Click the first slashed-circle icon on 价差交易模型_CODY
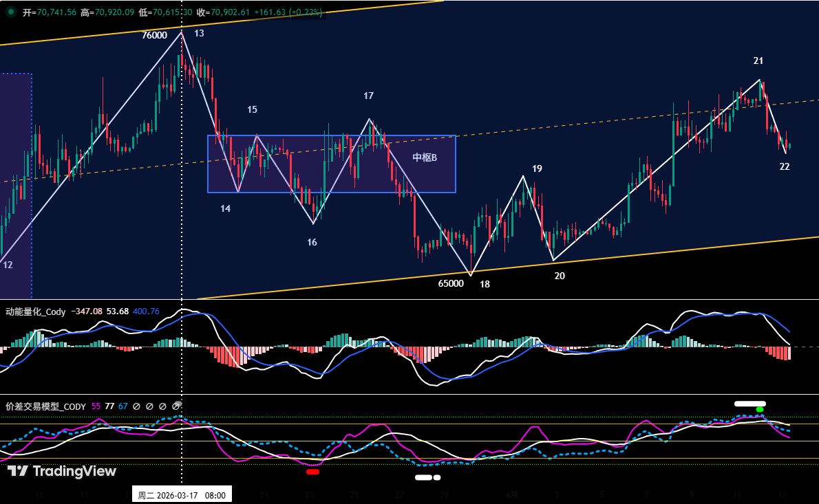The width and height of the screenshot is (819, 504). click(x=137, y=406)
